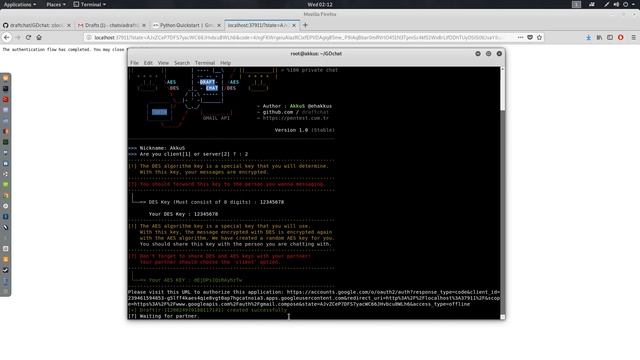Viewport: 640px width, 360px height.
Task: Switch to draftchat/GDchat GitHub tab
Action: point(37,25)
